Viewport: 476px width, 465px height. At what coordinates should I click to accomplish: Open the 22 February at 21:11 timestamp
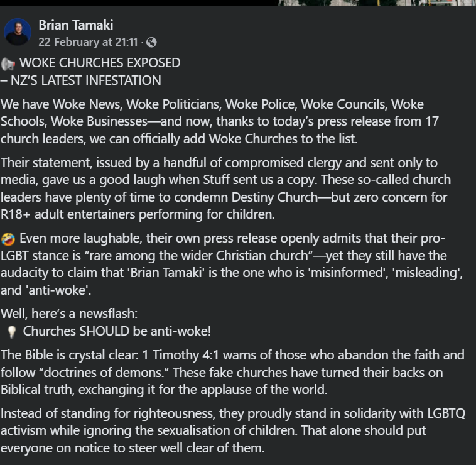tap(88, 42)
